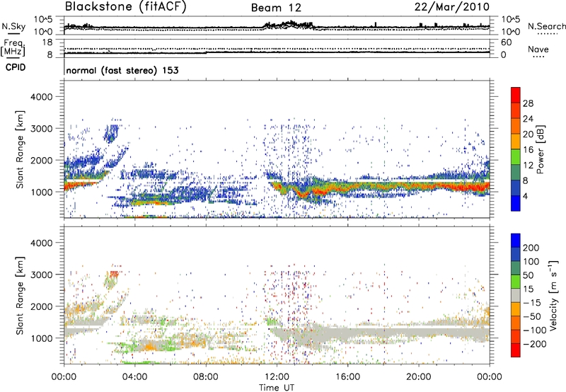The height and width of the screenshot is (392, 566).
Task: Click the 20:00 time tick label
Action: 419,377
